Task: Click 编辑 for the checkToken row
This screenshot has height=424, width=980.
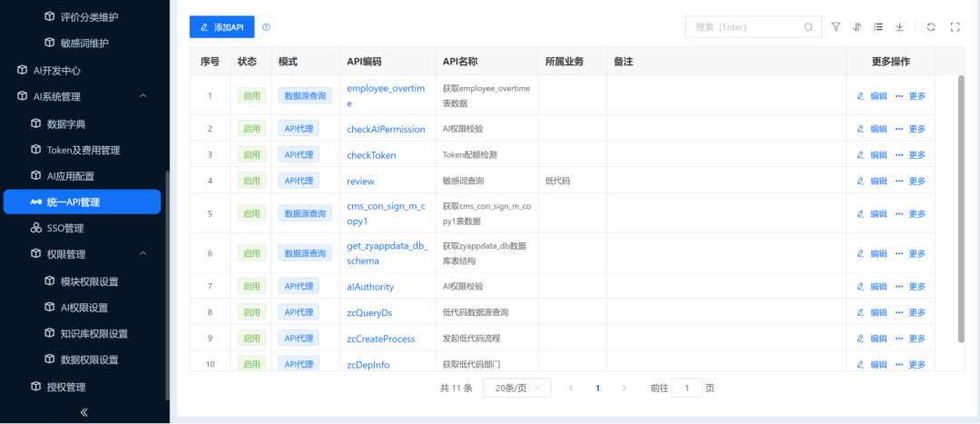Action: coord(872,154)
